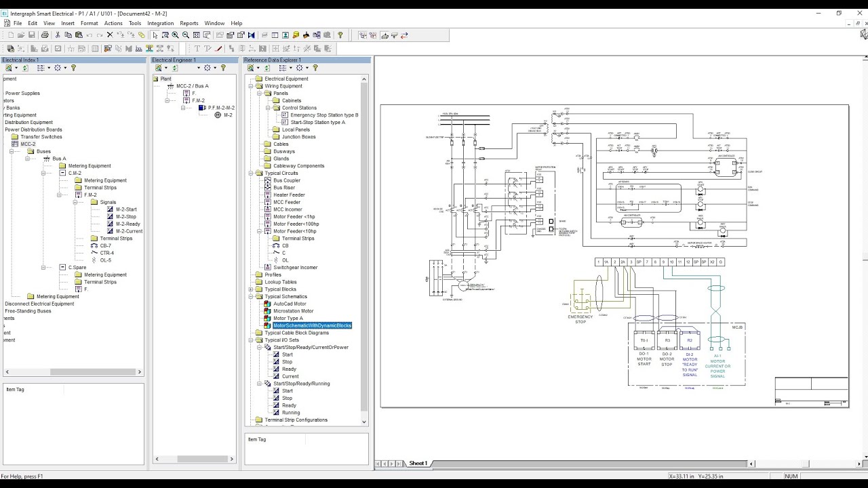Click the Zoom Out magnifier icon

186,35
